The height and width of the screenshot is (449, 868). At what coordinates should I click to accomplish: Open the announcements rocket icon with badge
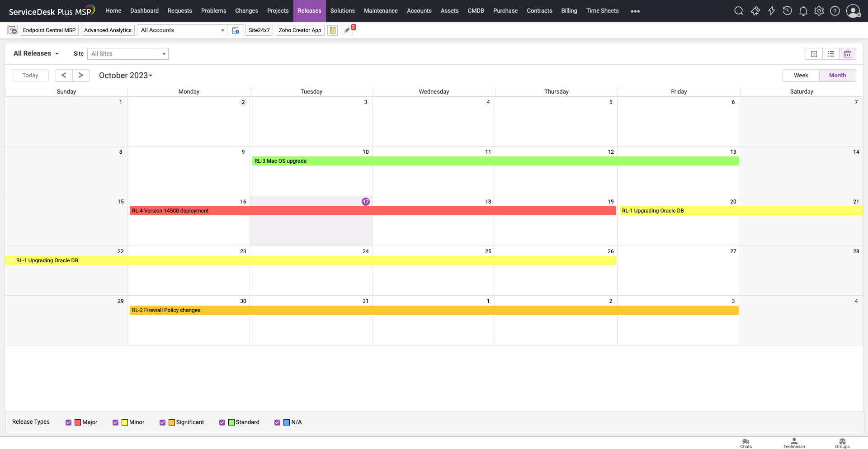tap(347, 30)
